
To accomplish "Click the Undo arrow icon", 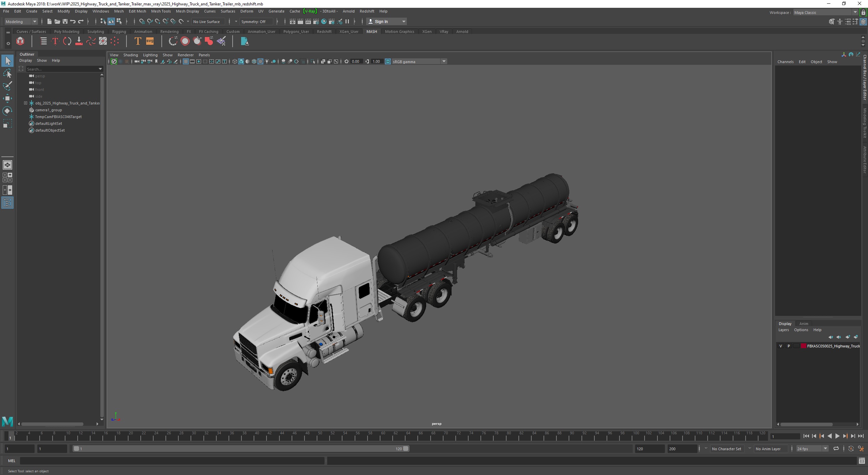I will [73, 22].
